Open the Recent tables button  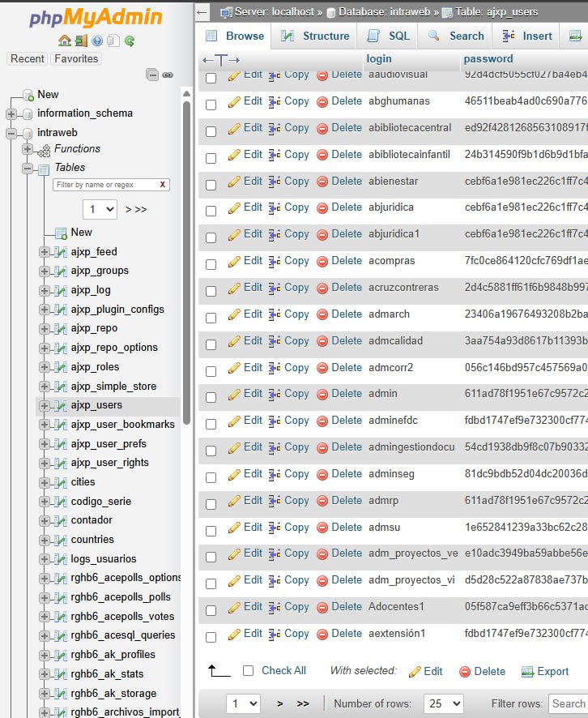pyautogui.click(x=28, y=58)
